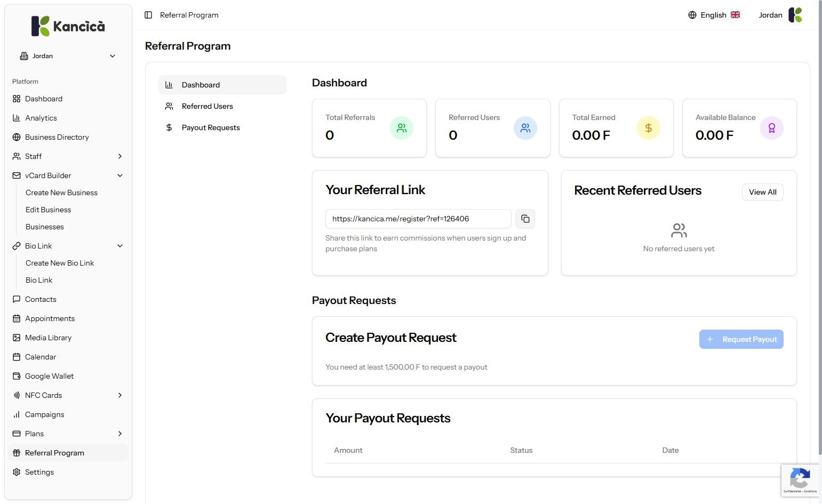Copy the referral link using copy icon
Screen dimensions: 822x504
[x=525, y=219]
